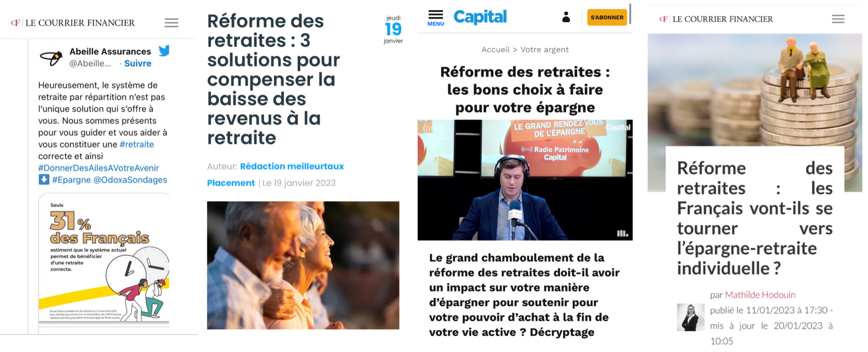Click the Twitter bird icon in the tweet
The image size is (868, 352).
coord(164,50)
